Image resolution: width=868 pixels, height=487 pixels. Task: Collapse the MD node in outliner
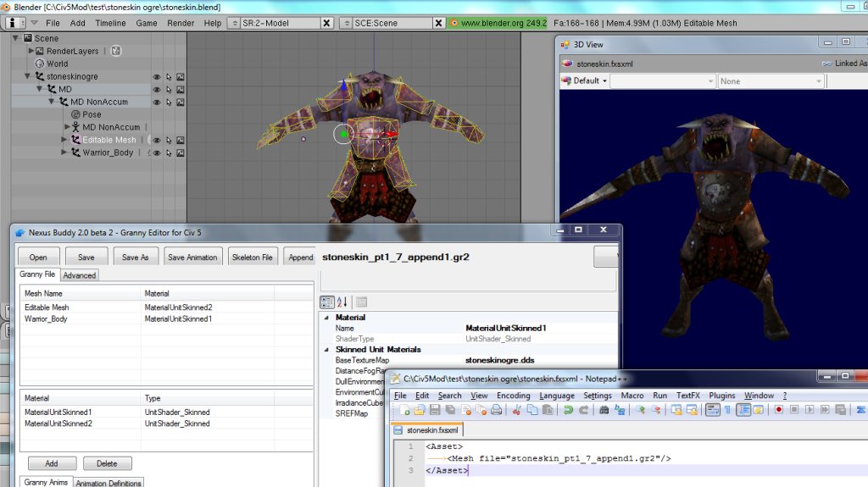(40, 89)
